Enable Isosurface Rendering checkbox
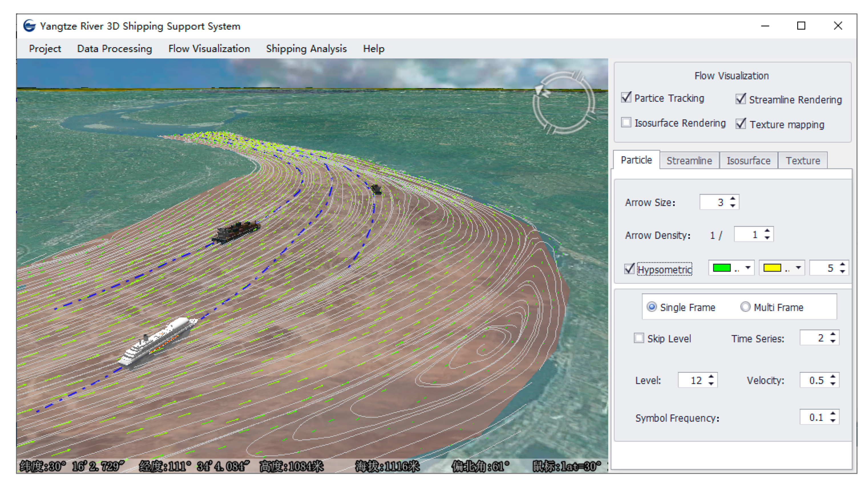The width and height of the screenshot is (868, 486). (626, 122)
